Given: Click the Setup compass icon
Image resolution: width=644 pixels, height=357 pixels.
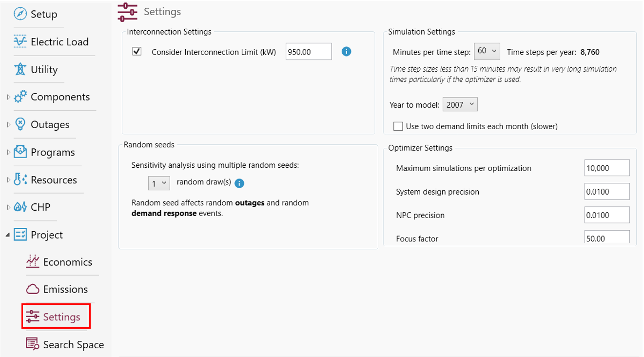Looking at the screenshot, I should tap(20, 14).
